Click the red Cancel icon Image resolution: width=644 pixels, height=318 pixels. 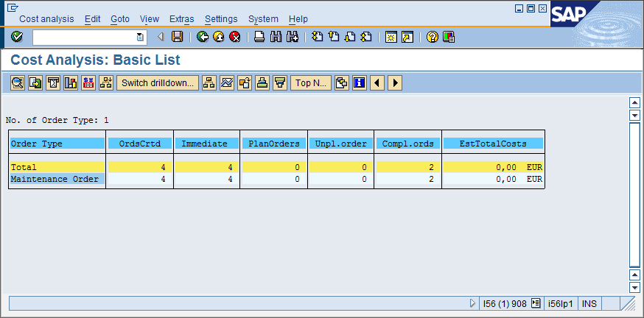tap(234, 37)
